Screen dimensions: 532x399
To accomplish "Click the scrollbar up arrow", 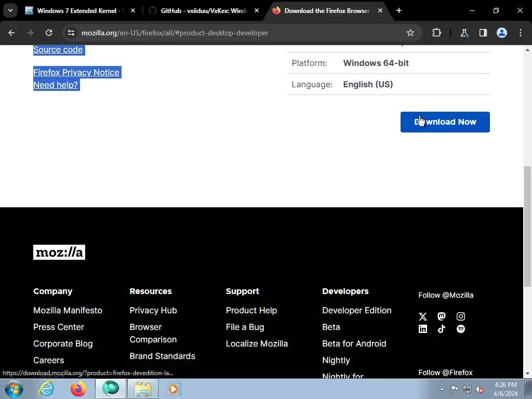I will click(x=528, y=50).
